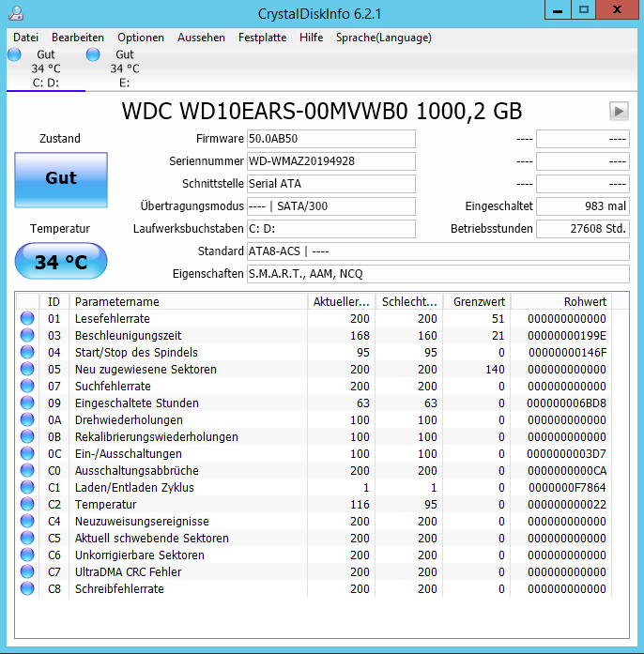Screen dimensions: 644x654
Task: Click the Übertragungsmodus field SATA/300
Action: point(331,206)
